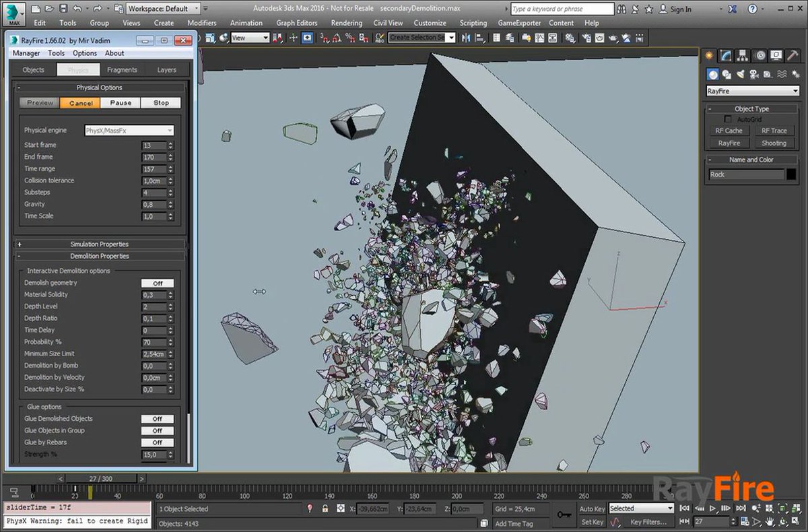Collapse the Physical Options rollout
808x532 pixels.
99,88
